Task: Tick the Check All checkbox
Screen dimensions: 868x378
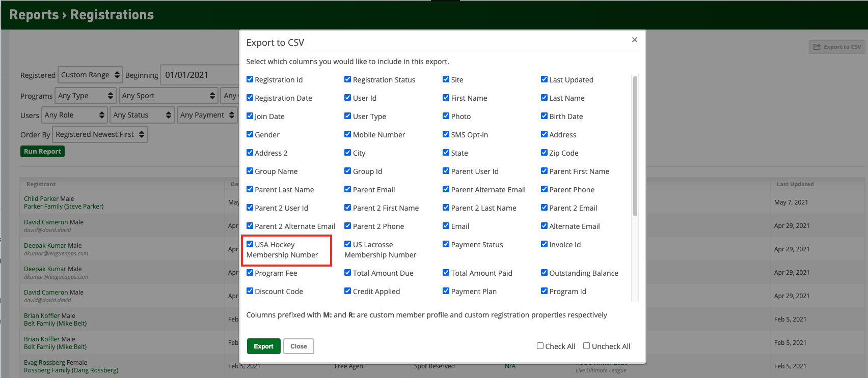Action: click(x=540, y=346)
